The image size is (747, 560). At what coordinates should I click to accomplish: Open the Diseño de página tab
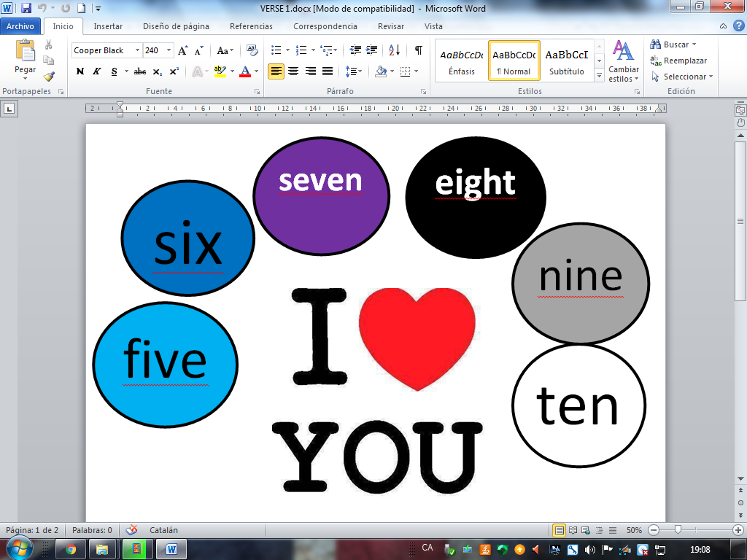(176, 26)
